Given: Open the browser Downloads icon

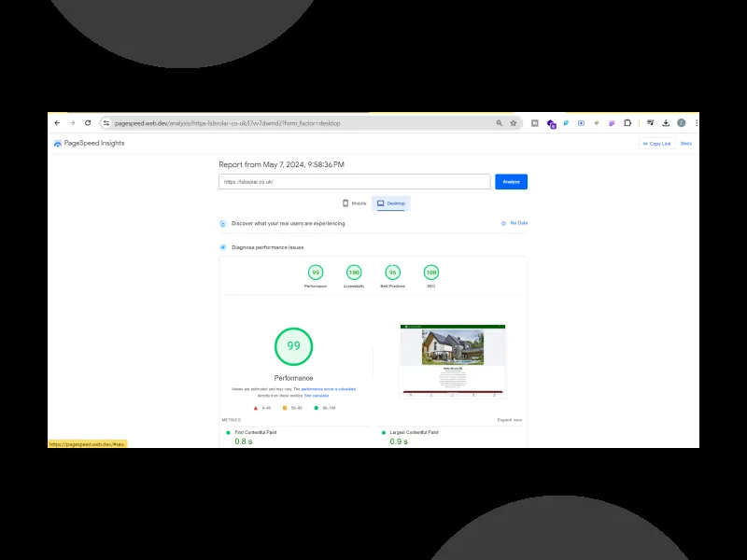Looking at the screenshot, I should point(666,123).
